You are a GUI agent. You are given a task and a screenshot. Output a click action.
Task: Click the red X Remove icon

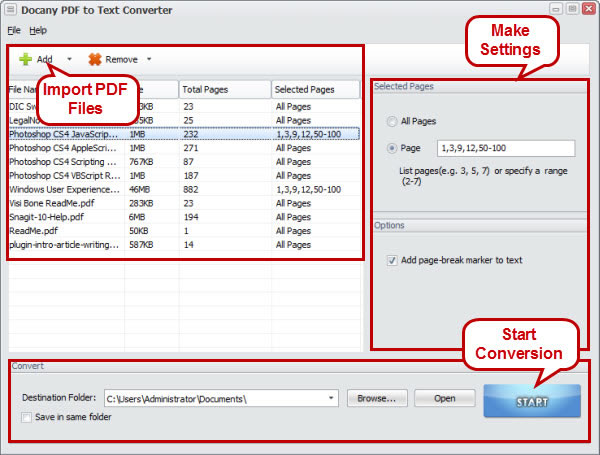pyautogui.click(x=95, y=59)
